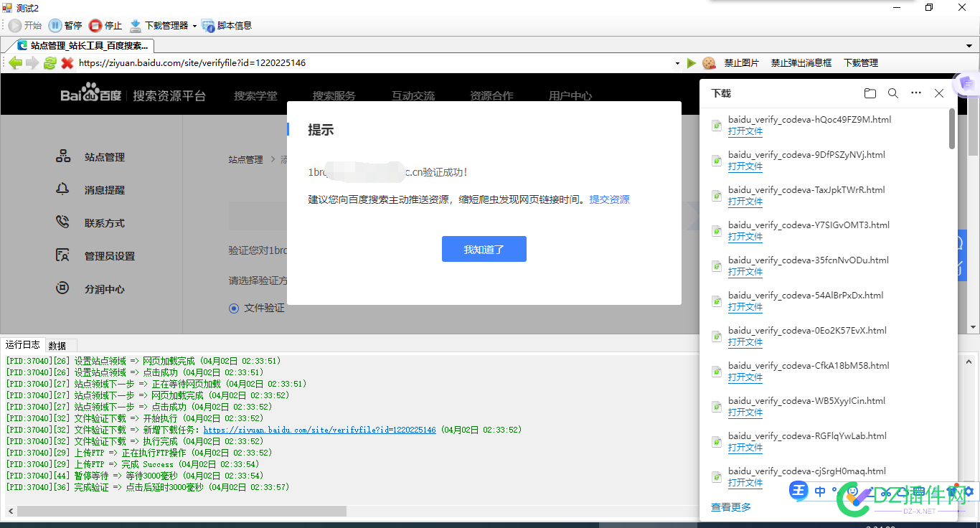Open the ziyuan.baidu.com verifyfile log link
The image size is (980, 528).
pyautogui.click(x=320, y=430)
